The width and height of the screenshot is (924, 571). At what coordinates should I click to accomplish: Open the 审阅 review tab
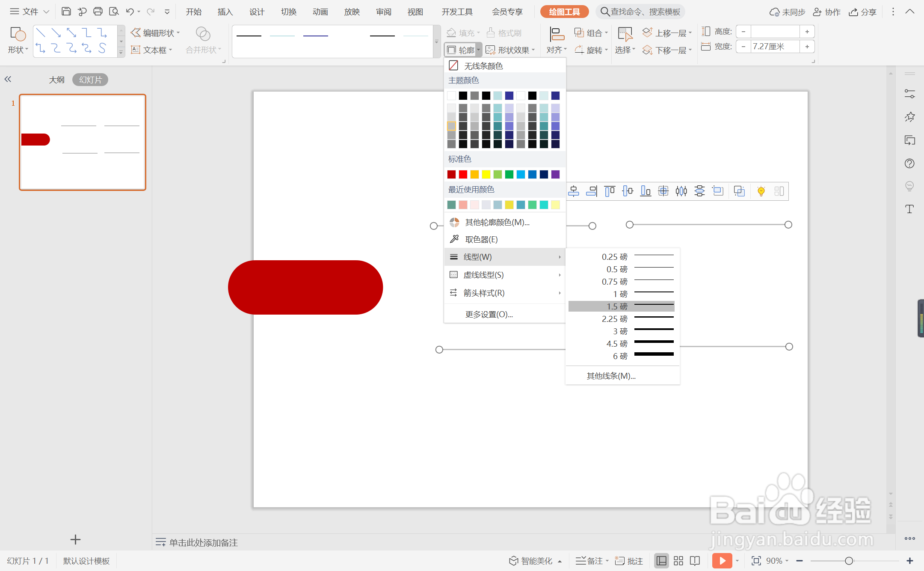[x=383, y=12]
